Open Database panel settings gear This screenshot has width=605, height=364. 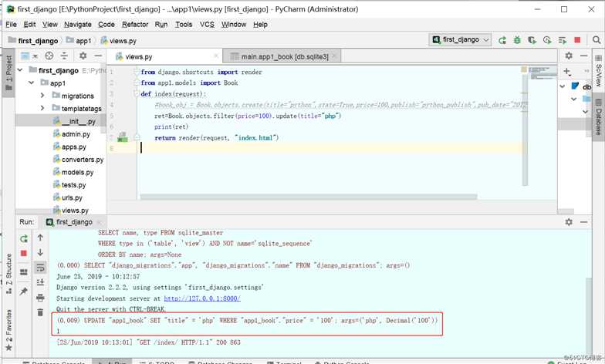[x=569, y=56]
